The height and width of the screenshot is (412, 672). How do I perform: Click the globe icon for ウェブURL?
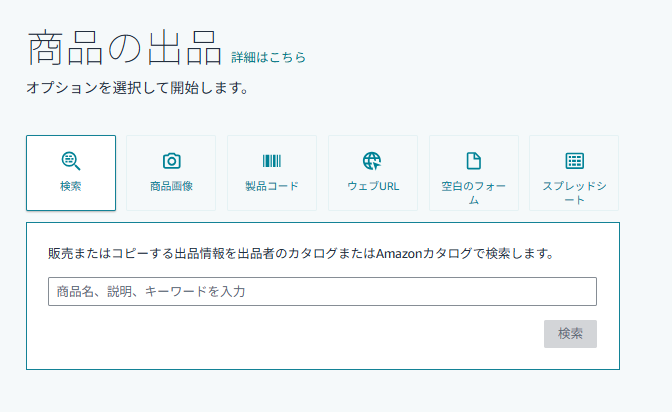372,161
